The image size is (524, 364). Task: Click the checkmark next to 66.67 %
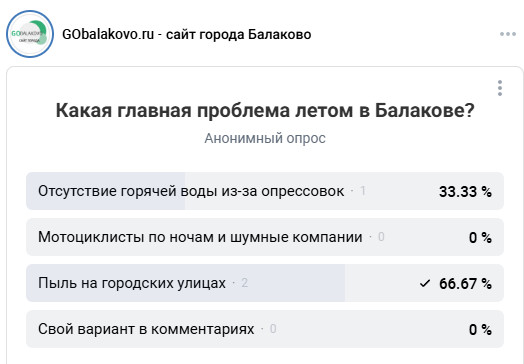[424, 283]
